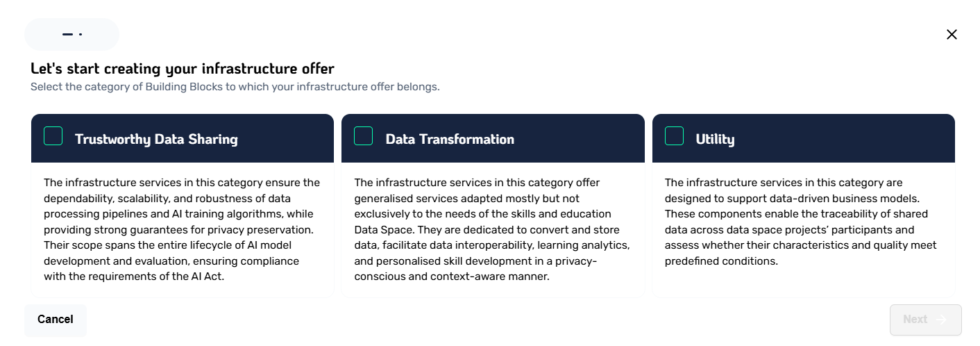Click the step progress dash indicator

coord(67,34)
